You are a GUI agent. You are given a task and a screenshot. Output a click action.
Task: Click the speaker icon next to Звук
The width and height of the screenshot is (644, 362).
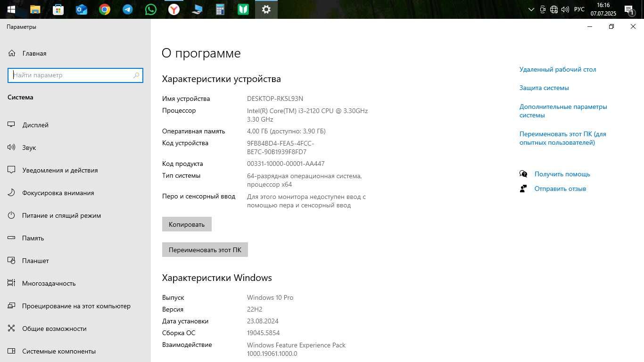(12, 148)
